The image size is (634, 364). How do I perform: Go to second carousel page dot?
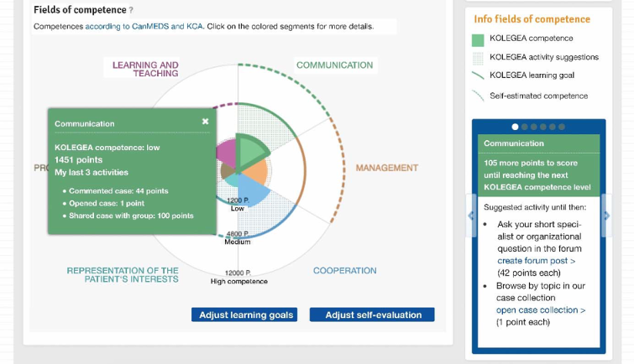pos(522,127)
